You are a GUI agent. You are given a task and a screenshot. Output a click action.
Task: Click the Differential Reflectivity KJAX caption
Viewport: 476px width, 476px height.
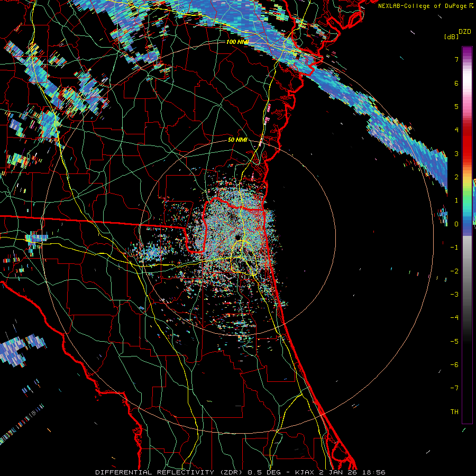pos(240,472)
